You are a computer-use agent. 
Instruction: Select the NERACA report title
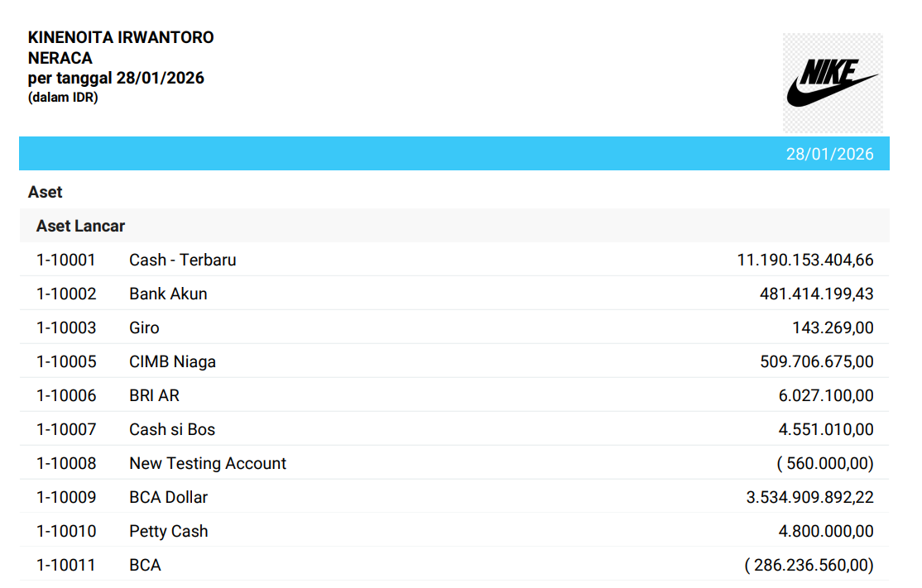(x=60, y=58)
